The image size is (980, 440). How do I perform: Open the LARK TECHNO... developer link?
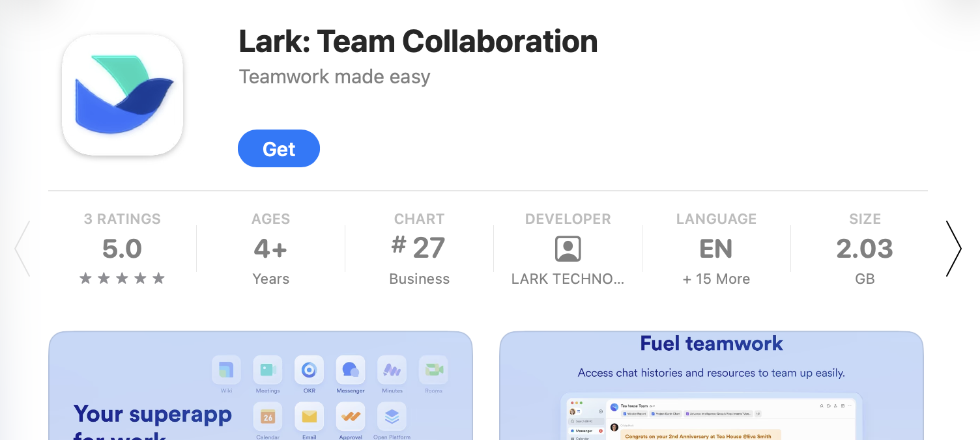(568, 279)
